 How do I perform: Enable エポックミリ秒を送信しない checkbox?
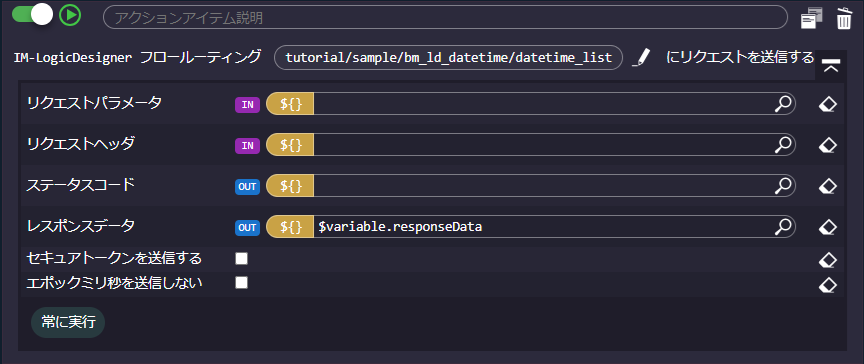tap(241, 282)
